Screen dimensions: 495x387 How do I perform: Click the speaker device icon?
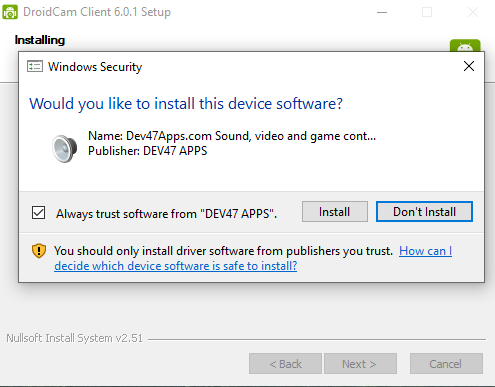65,148
